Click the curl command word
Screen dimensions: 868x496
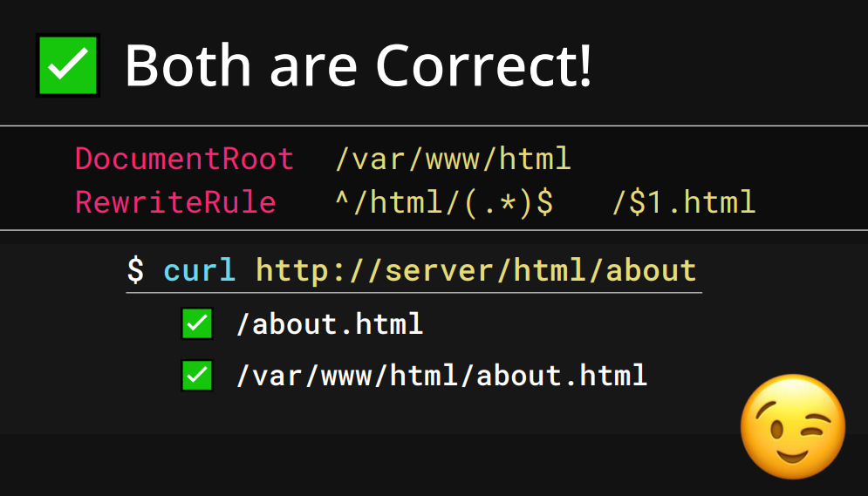200,270
